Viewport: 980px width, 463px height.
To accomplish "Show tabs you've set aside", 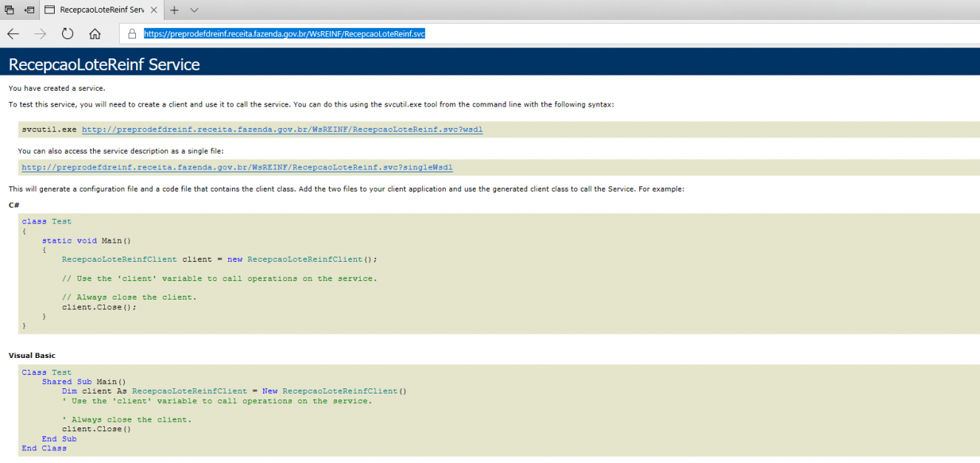I will [10, 10].
